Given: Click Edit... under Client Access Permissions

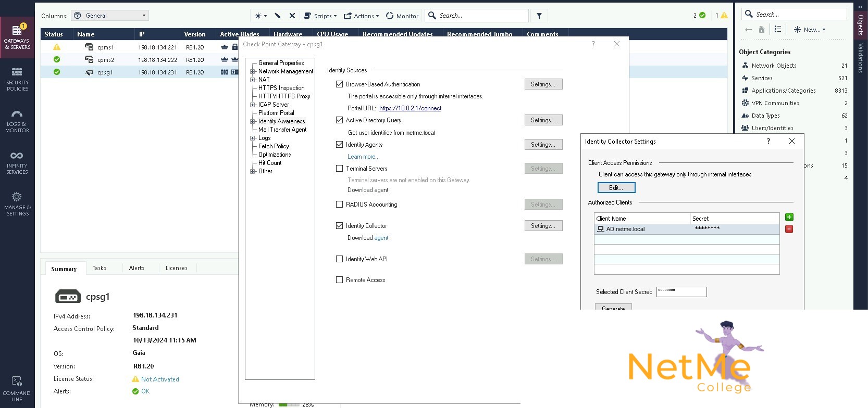Looking at the screenshot, I should [x=616, y=188].
